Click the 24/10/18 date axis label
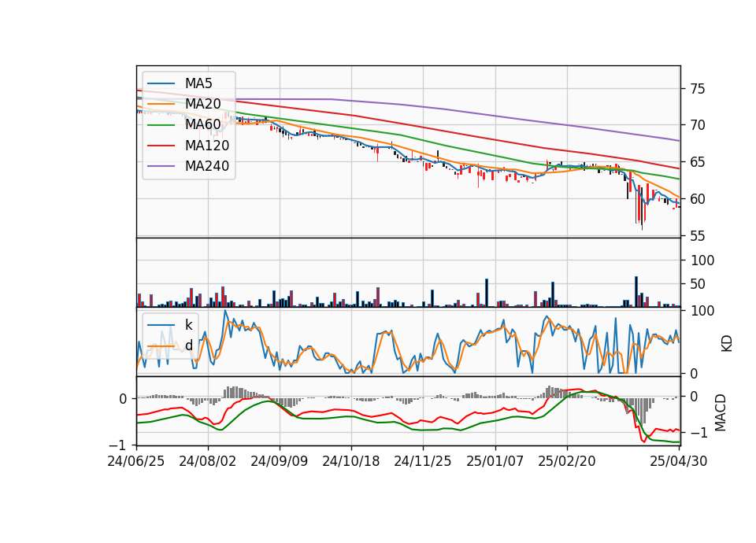Viewport: 756px width, 543px height. (x=351, y=461)
